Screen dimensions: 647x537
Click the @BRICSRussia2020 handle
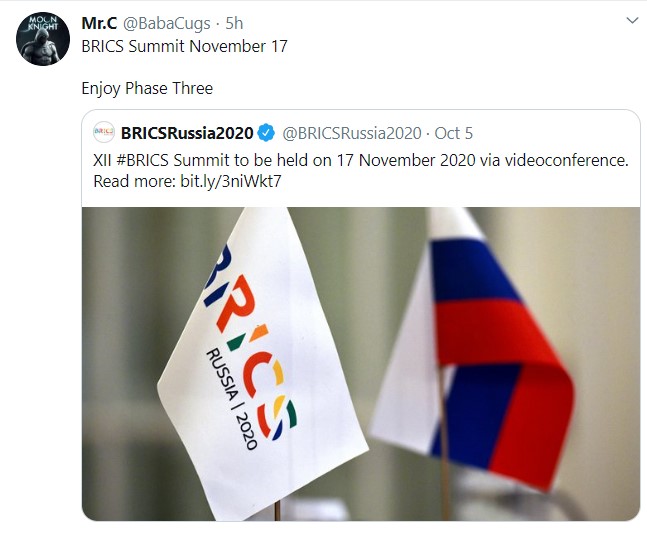point(351,133)
